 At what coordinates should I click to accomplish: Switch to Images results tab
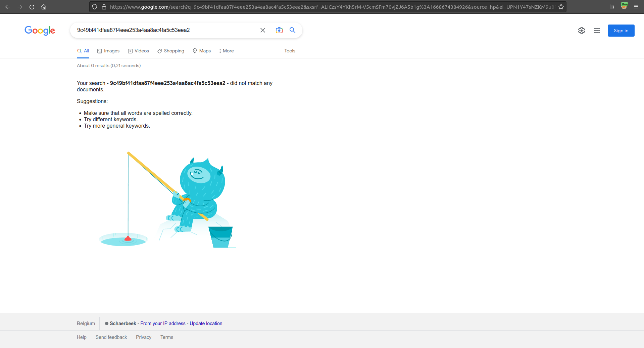click(x=108, y=51)
